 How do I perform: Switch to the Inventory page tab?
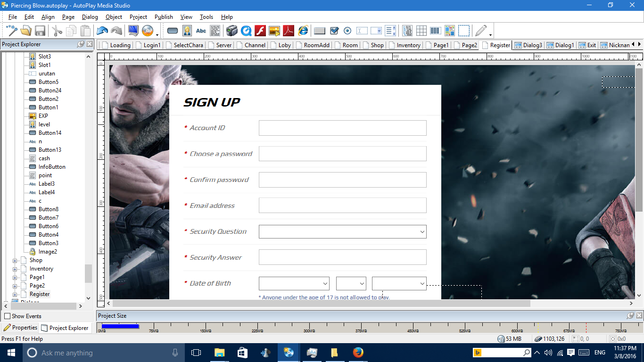pyautogui.click(x=405, y=45)
